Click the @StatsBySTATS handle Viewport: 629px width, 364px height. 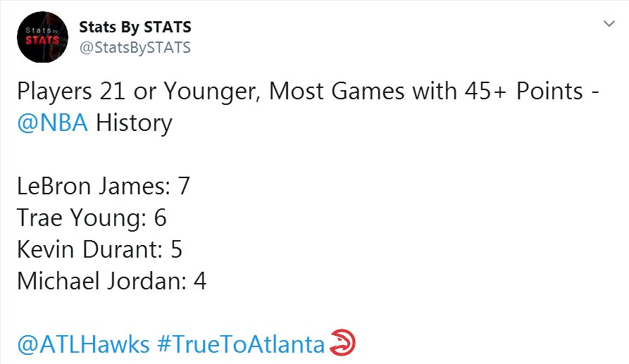click(135, 48)
